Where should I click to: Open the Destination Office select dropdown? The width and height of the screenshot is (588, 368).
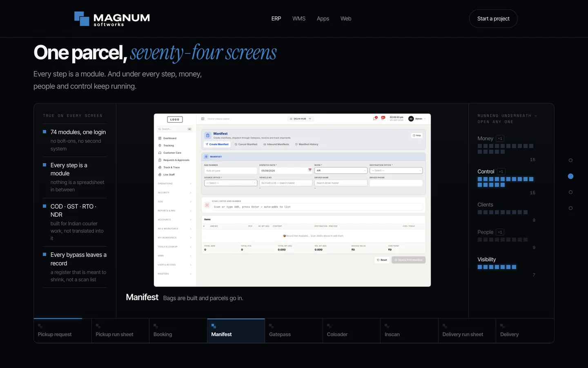pos(396,171)
